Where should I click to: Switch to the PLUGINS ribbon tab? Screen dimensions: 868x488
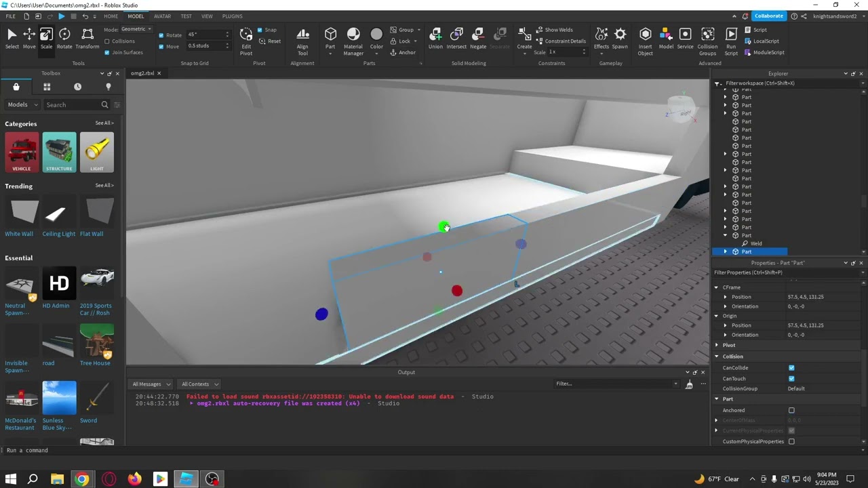pos(232,16)
